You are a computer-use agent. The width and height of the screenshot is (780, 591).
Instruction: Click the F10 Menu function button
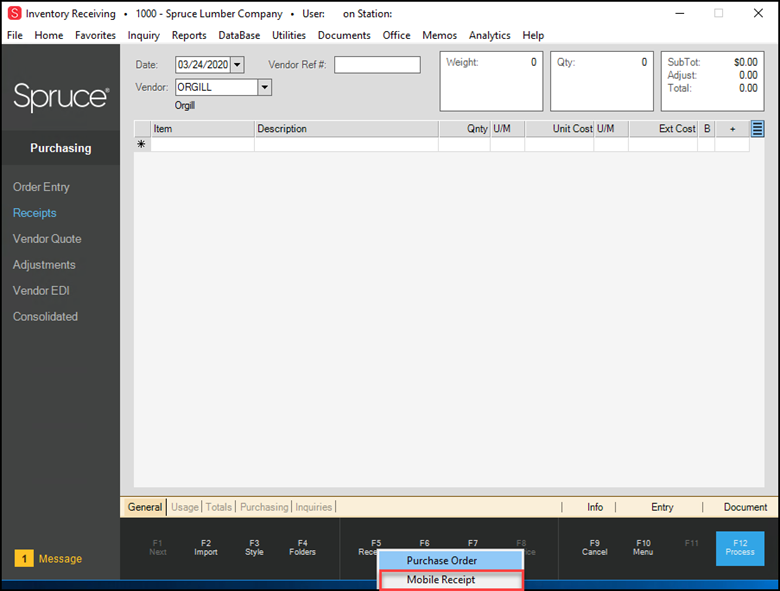click(643, 547)
